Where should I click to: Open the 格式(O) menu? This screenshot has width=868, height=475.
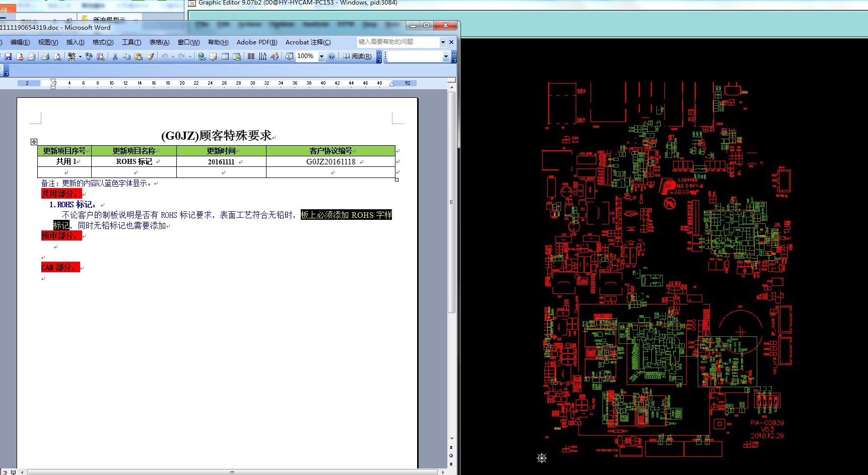[103, 42]
